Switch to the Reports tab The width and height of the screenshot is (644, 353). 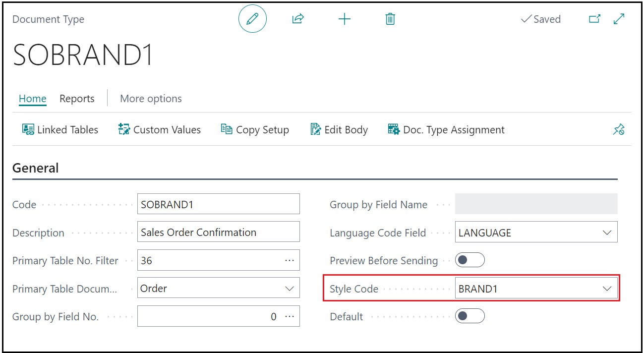(77, 99)
